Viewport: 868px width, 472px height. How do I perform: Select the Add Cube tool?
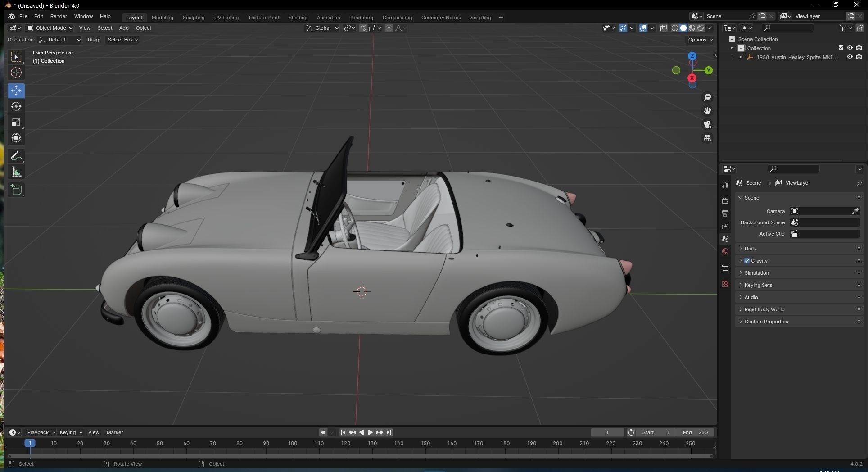pos(16,190)
